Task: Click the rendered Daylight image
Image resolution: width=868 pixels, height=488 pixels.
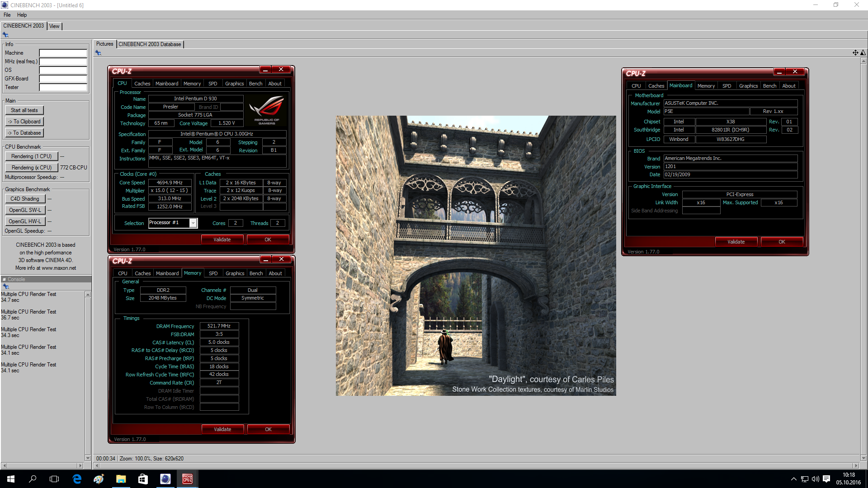Action: (x=476, y=256)
